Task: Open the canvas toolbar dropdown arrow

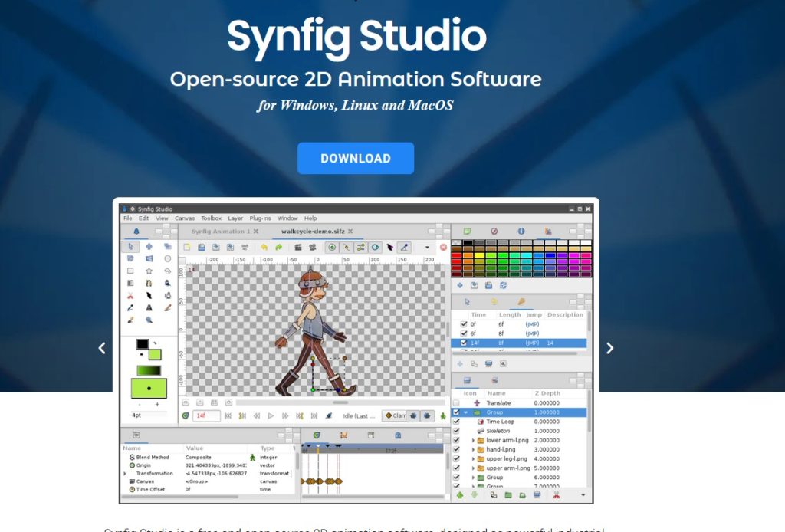Action: (x=427, y=248)
